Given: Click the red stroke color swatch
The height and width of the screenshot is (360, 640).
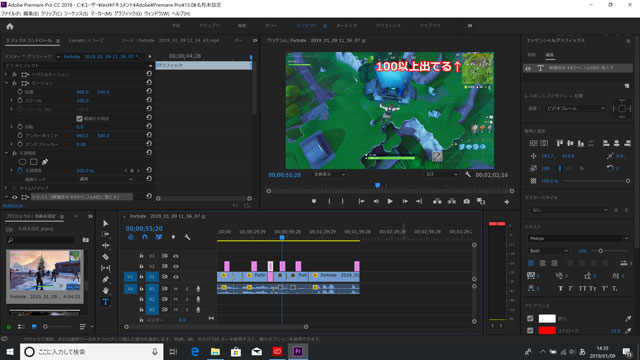Looking at the screenshot, I should coord(547,331).
